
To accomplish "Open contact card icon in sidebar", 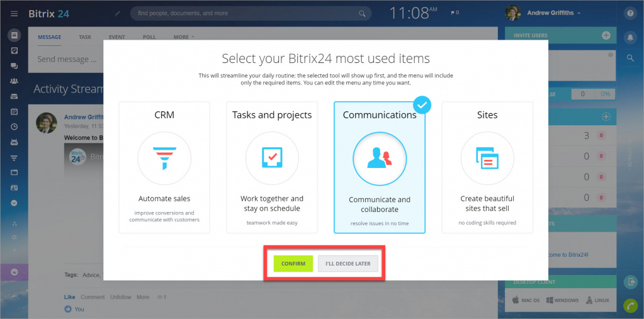I will coord(14,187).
